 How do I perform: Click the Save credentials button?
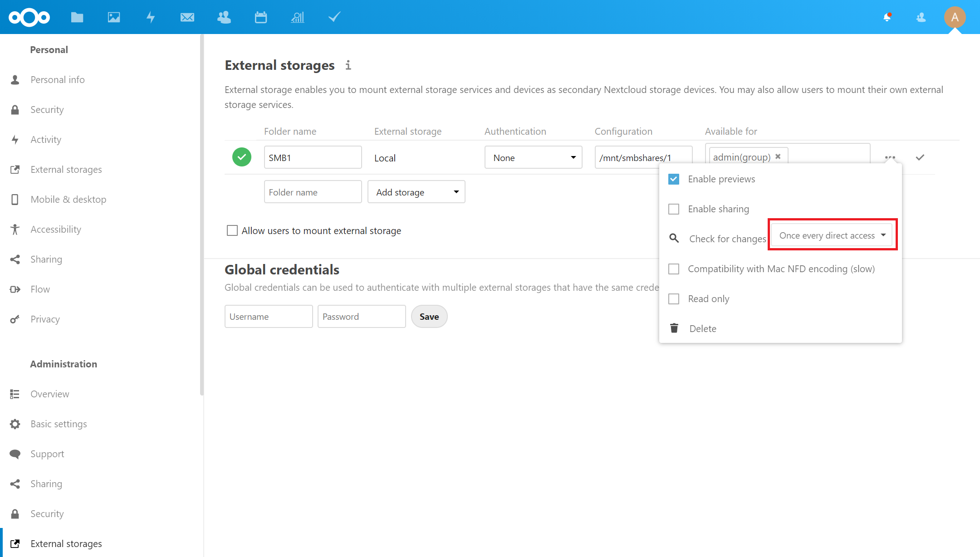429,317
